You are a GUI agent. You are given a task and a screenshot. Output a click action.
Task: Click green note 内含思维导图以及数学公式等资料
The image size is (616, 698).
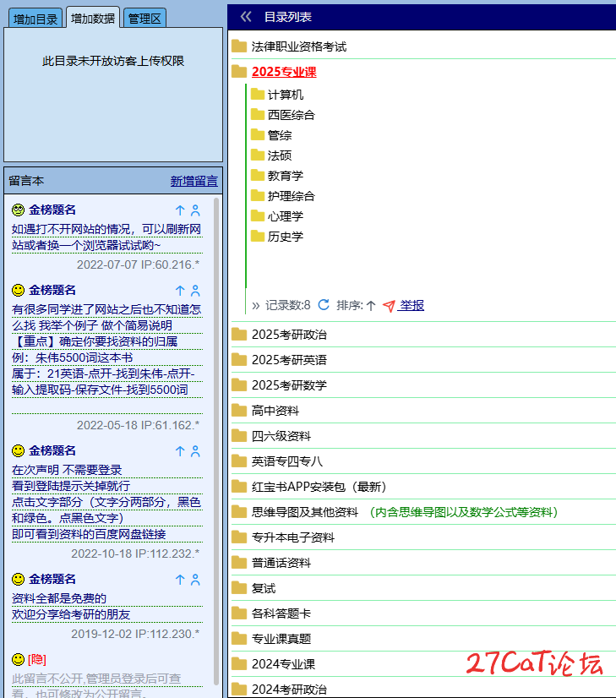click(x=464, y=512)
